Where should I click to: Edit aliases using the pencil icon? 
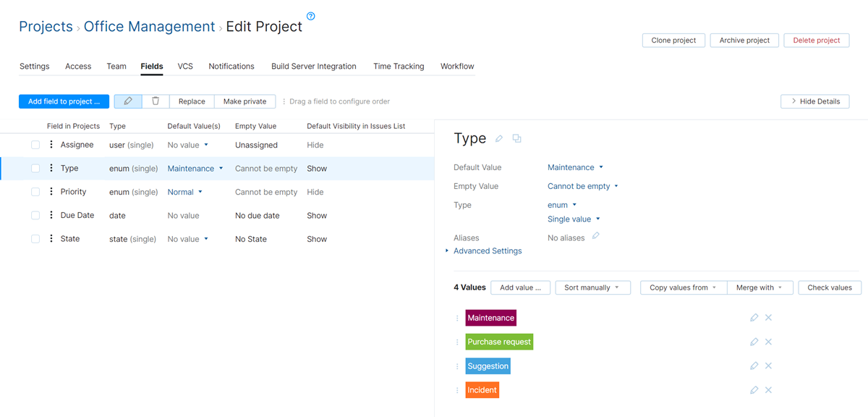595,236
